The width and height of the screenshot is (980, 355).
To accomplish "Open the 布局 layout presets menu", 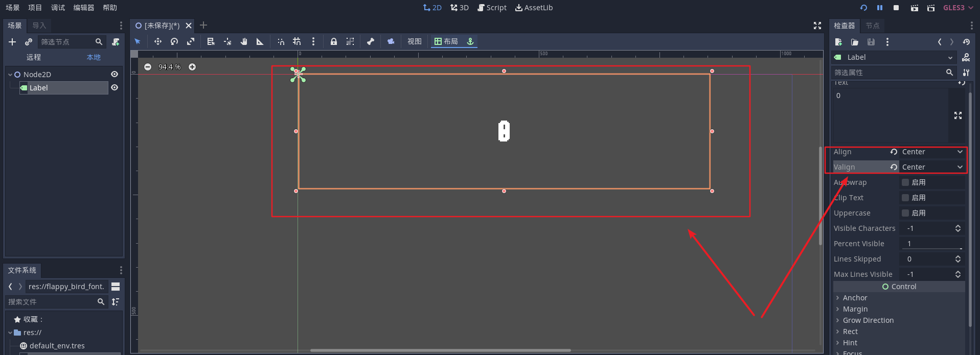I will pos(446,41).
